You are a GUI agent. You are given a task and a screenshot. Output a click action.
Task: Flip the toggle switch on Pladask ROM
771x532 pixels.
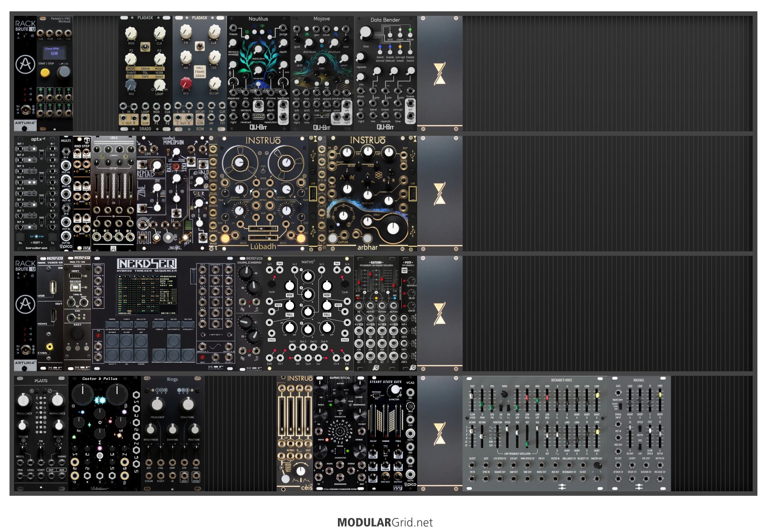200,46
